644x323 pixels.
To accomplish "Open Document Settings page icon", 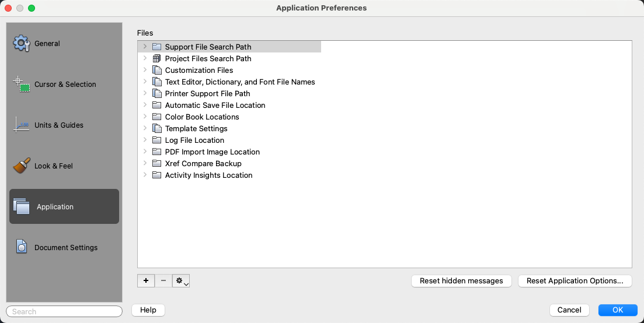I will [22, 247].
